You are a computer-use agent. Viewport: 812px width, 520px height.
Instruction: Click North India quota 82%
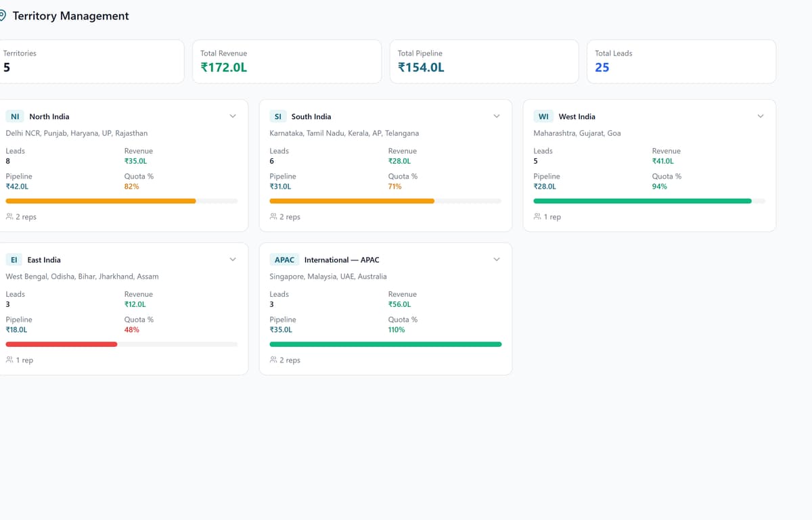132,186
